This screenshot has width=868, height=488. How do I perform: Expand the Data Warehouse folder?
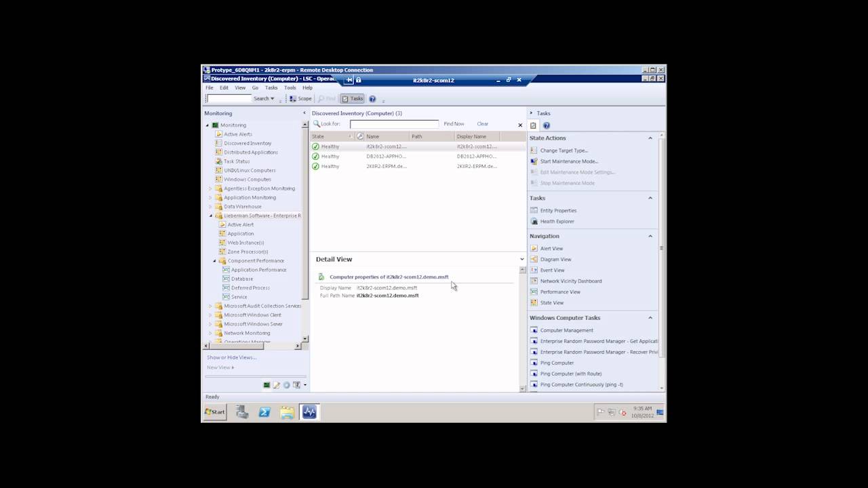click(x=211, y=207)
